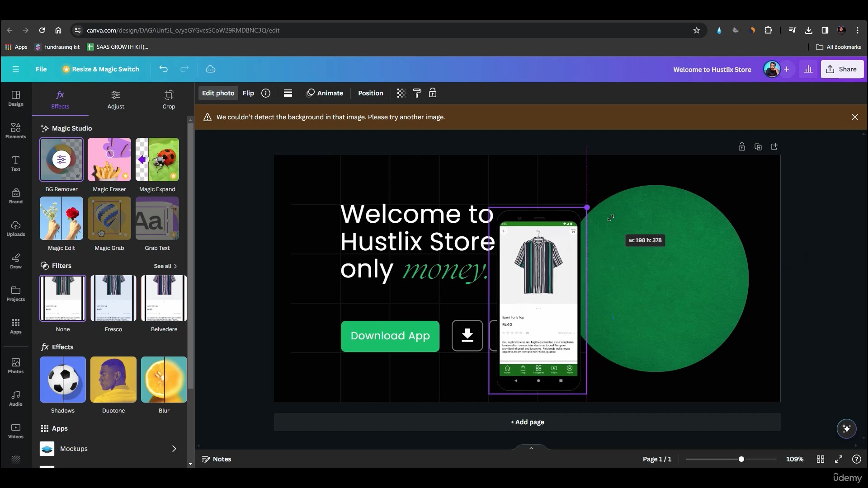Click the Add page button
Viewport: 868px width, 488px height.
pyautogui.click(x=527, y=422)
